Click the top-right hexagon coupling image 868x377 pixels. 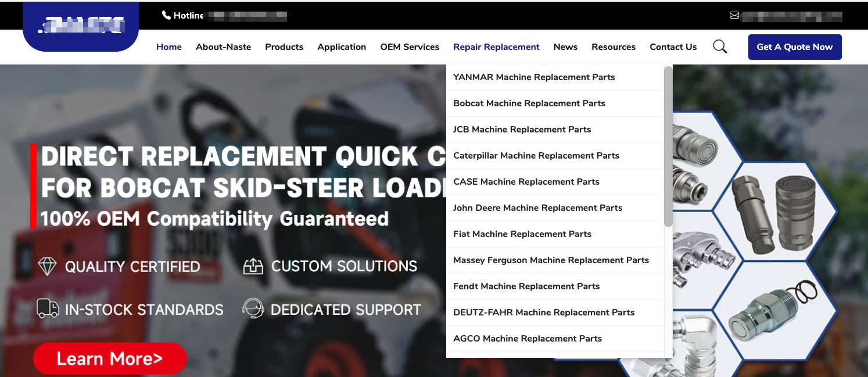tap(774, 212)
